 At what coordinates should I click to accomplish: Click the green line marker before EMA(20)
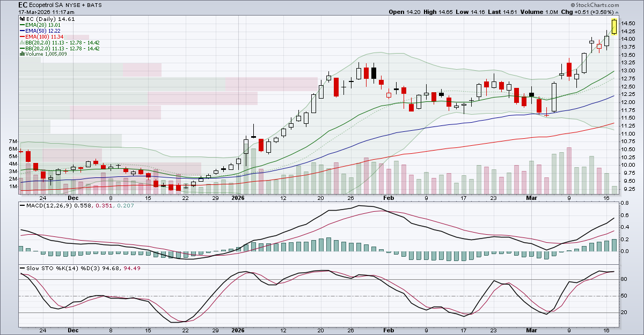21,25
